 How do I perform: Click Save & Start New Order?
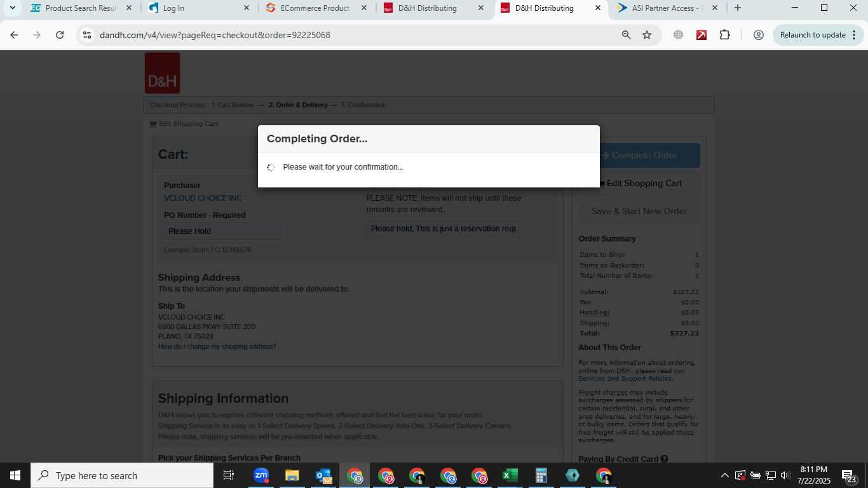pos(639,211)
